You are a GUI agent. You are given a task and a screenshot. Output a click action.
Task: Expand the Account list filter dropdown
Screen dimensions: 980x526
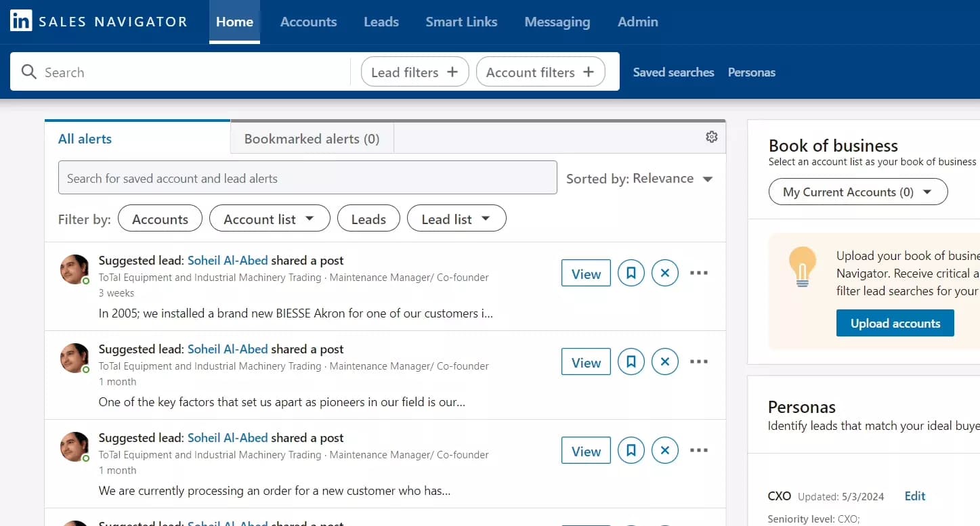[270, 219]
